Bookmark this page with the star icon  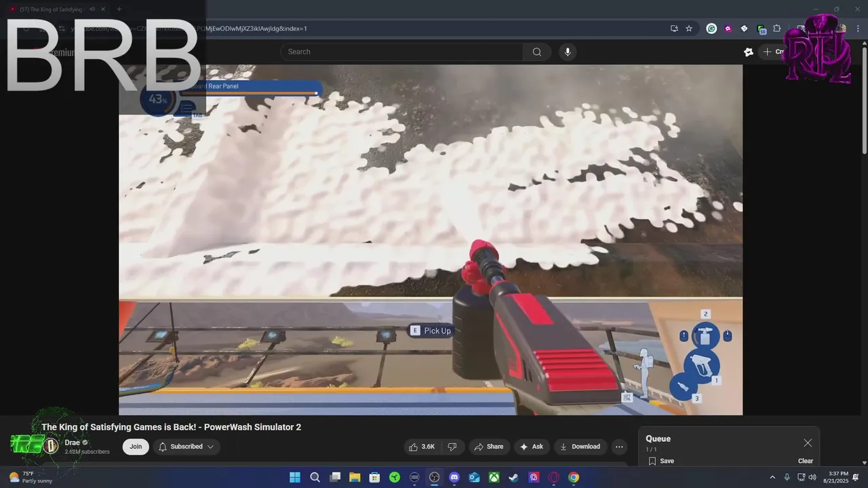[x=689, y=28]
